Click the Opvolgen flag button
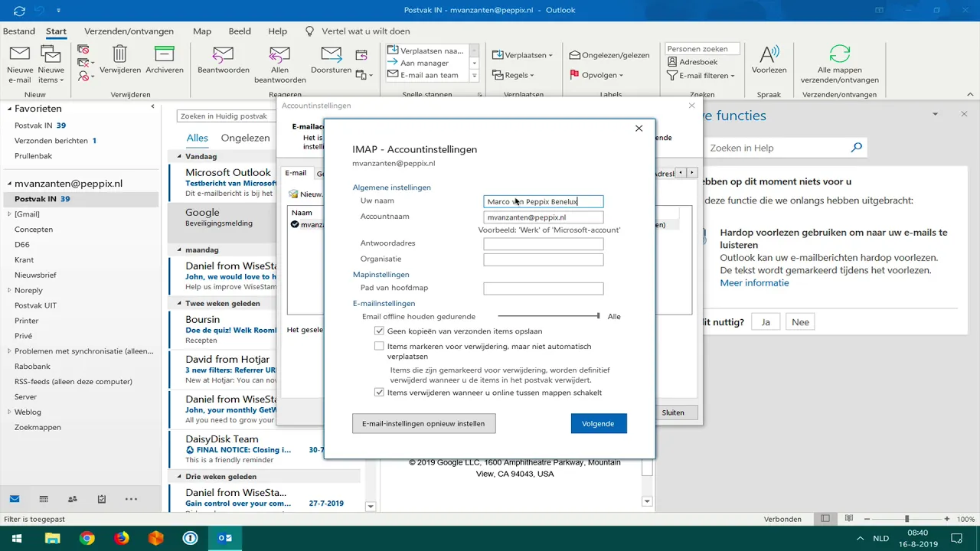The width and height of the screenshot is (980, 551). (596, 75)
